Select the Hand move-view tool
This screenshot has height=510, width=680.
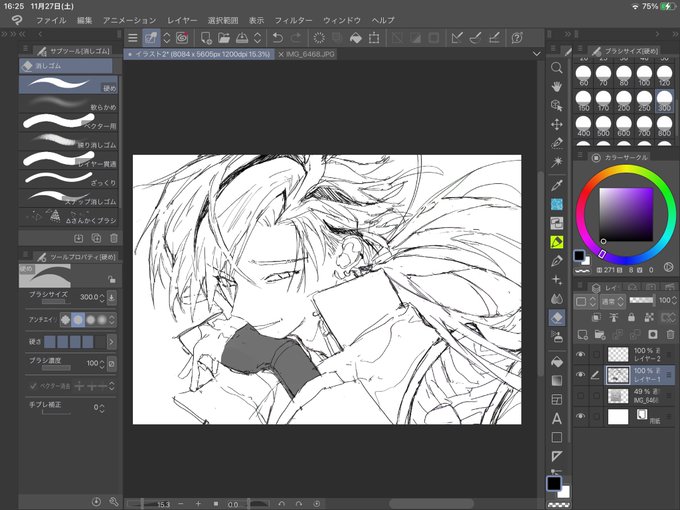pyautogui.click(x=556, y=86)
